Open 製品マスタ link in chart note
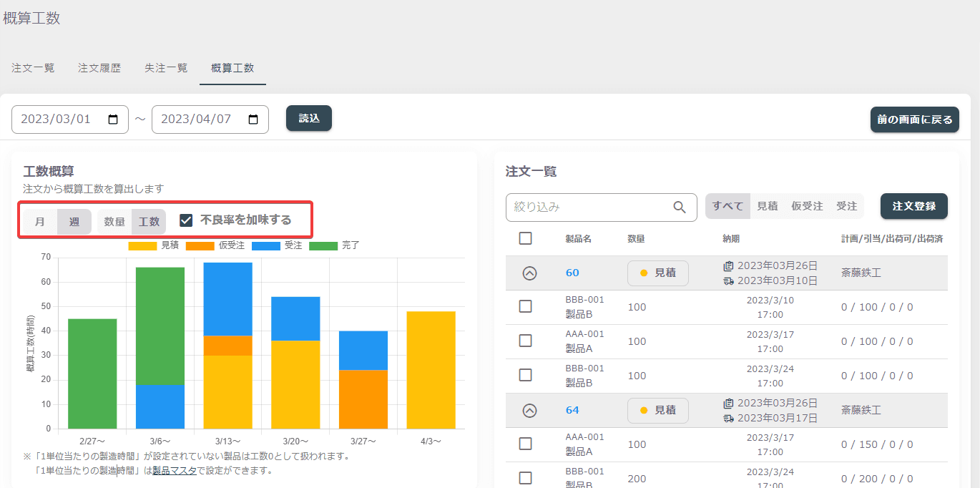The height and width of the screenshot is (488, 980). (175, 471)
